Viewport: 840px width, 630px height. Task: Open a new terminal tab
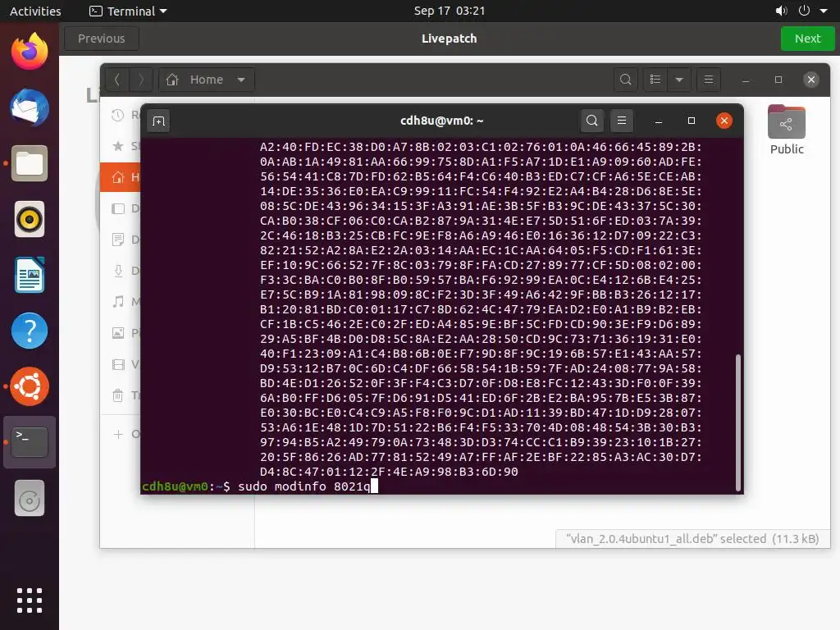158,121
